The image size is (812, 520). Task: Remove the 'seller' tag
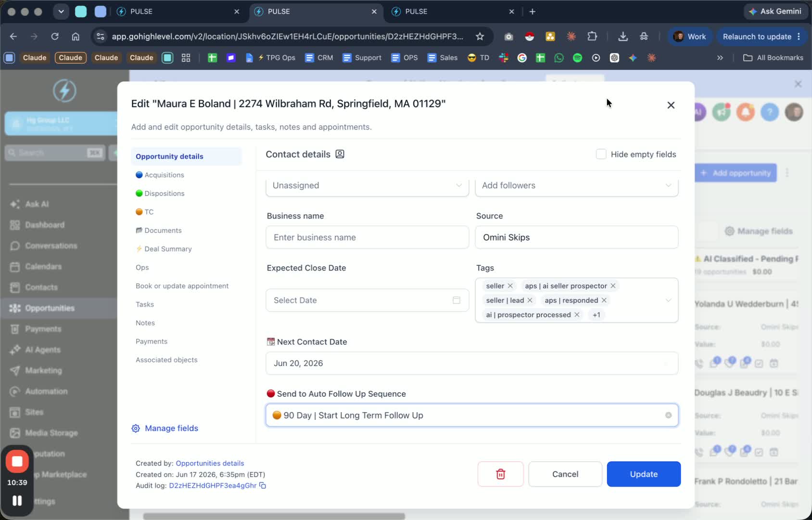click(x=510, y=286)
